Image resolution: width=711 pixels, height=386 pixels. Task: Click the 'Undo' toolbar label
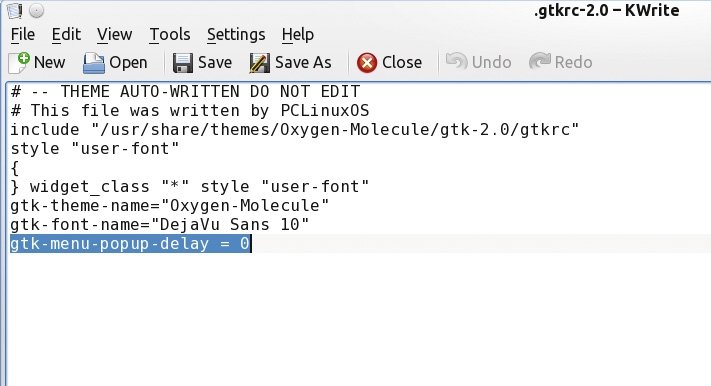click(492, 63)
